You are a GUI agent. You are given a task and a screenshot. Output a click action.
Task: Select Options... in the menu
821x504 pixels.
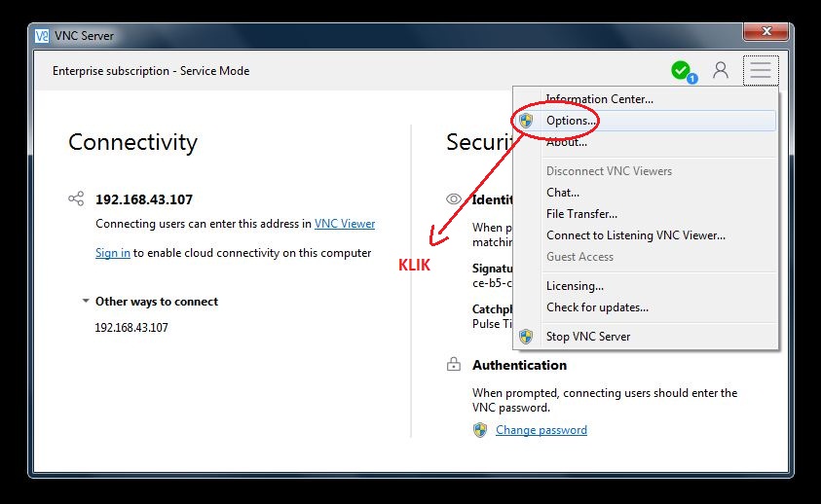(x=645, y=121)
